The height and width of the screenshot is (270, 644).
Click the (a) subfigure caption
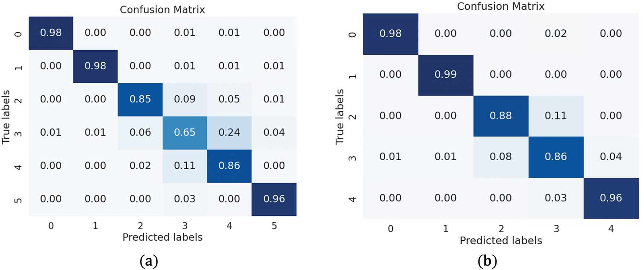(x=149, y=261)
